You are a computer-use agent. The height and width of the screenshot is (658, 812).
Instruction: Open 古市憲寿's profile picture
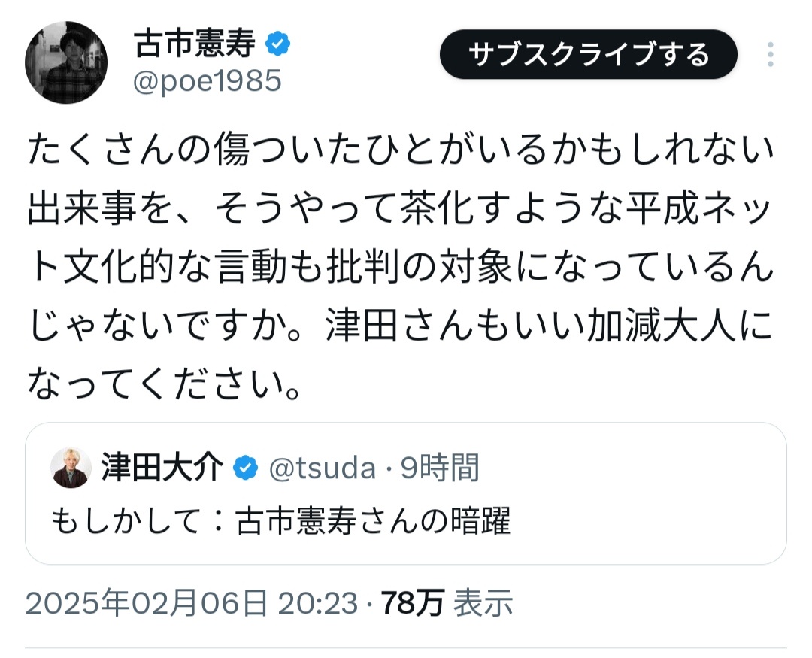pyautogui.click(x=66, y=62)
